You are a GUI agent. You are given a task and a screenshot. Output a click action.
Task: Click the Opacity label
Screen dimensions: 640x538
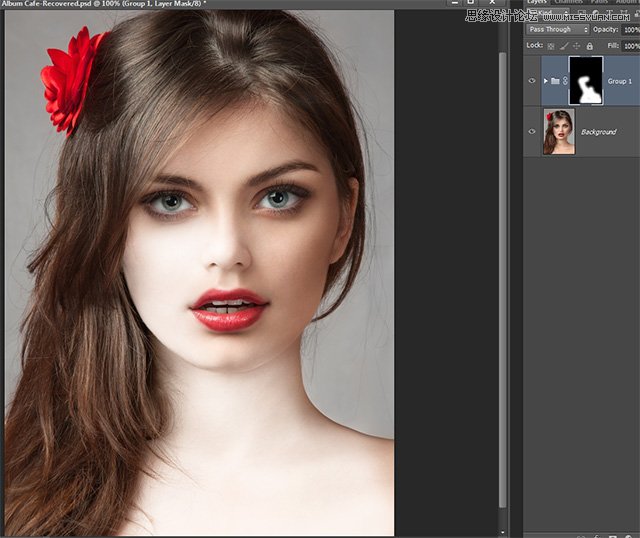(x=605, y=29)
